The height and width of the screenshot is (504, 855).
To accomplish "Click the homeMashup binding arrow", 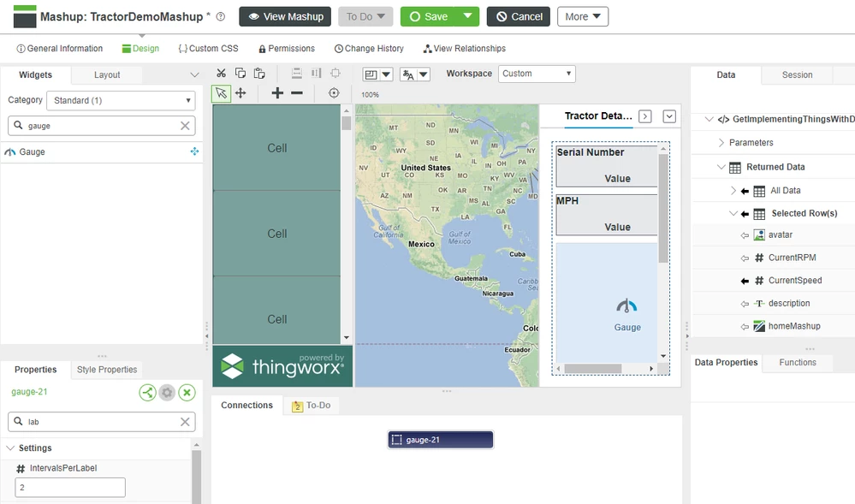I will coord(745,327).
